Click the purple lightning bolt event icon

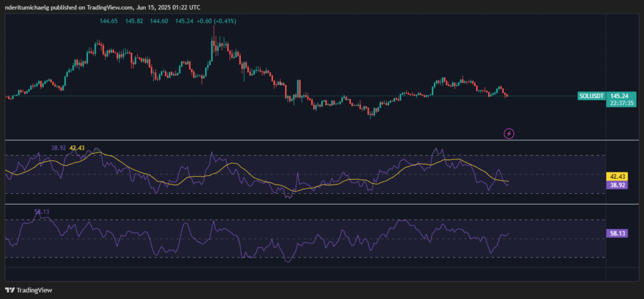click(x=509, y=133)
